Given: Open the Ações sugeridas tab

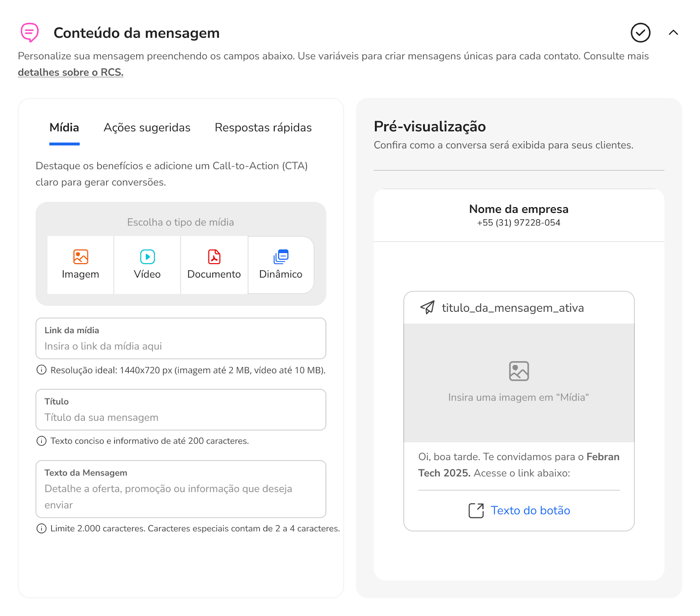Looking at the screenshot, I should click(x=147, y=128).
